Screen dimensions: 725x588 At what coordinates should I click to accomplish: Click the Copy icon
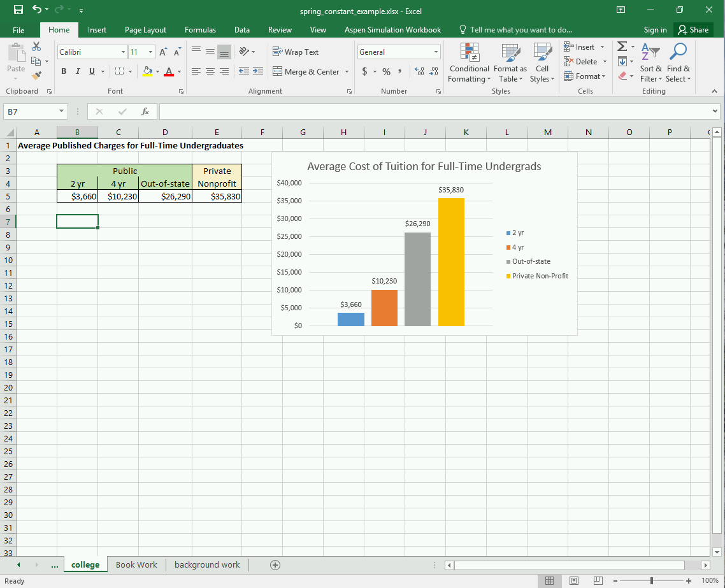coord(36,61)
